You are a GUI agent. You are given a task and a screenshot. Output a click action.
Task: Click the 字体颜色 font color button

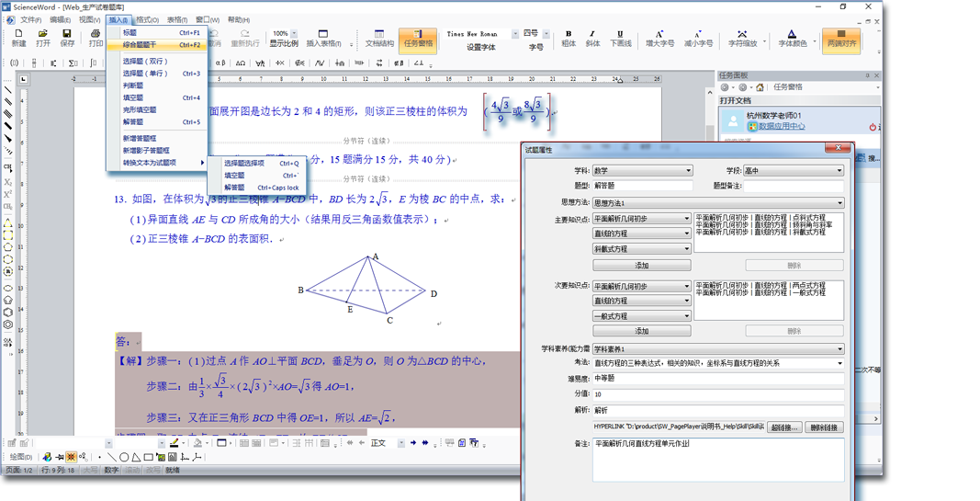pyautogui.click(x=792, y=38)
